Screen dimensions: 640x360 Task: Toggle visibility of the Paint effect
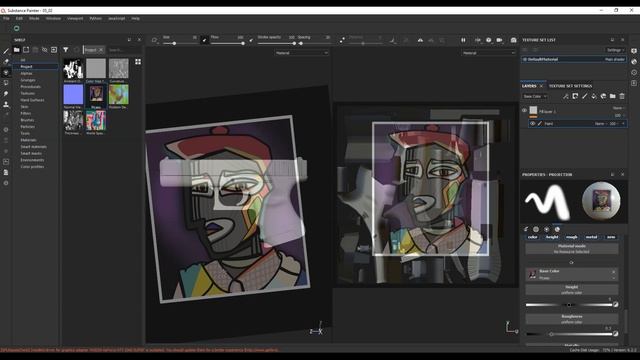532,123
